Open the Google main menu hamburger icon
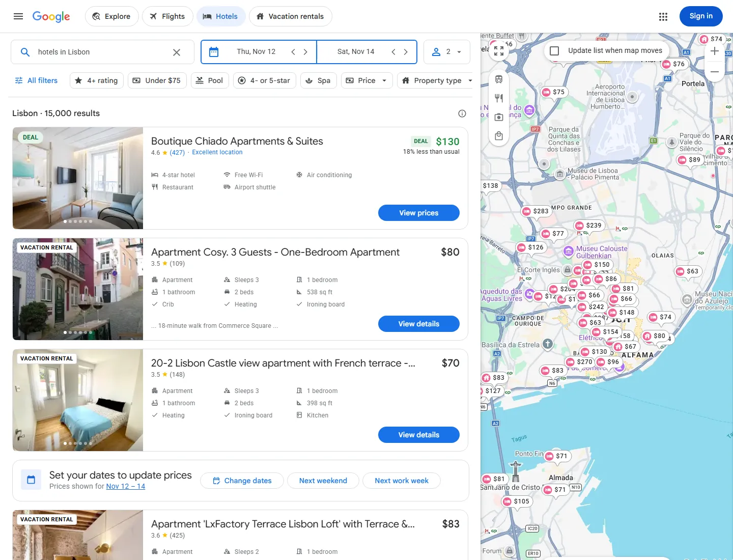The image size is (733, 560). (x=18, y=16)
